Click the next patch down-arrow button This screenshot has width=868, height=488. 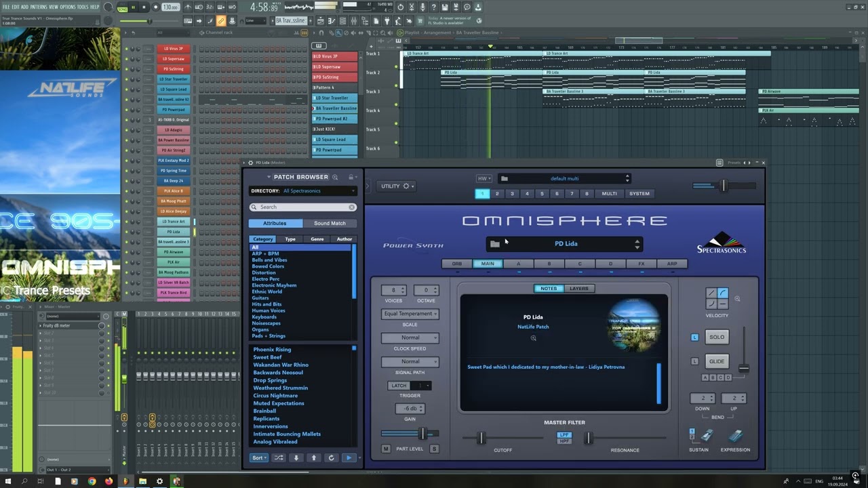(x=296, y=457)
